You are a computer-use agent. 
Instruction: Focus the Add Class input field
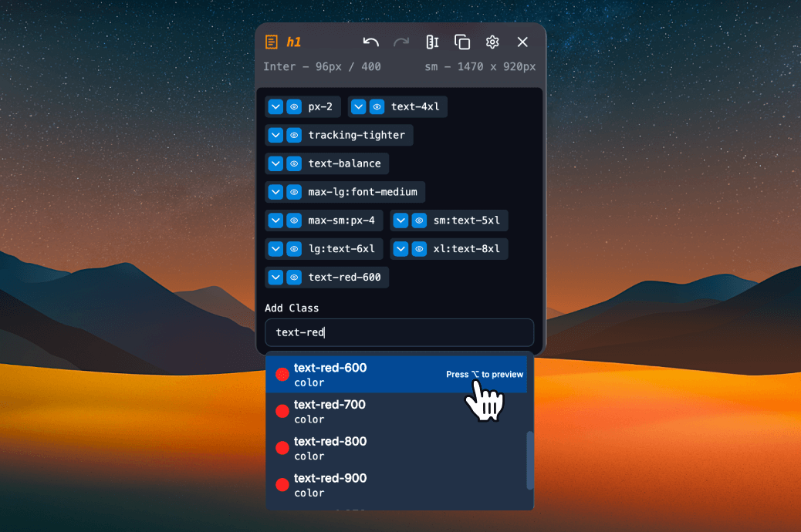coord(400,332)
